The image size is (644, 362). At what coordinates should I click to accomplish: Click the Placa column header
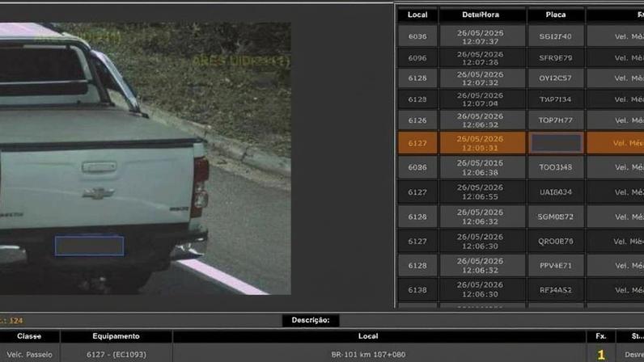(x=556, y=15)
